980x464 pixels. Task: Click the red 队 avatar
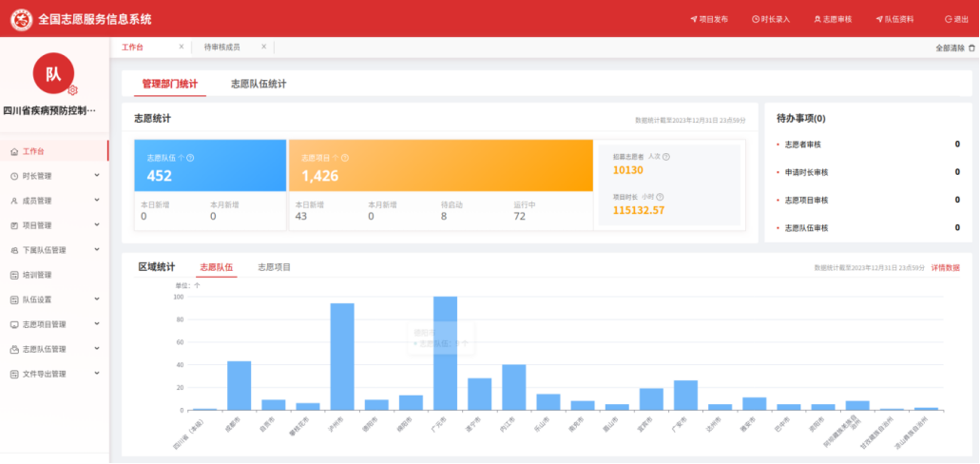(53, 73)
